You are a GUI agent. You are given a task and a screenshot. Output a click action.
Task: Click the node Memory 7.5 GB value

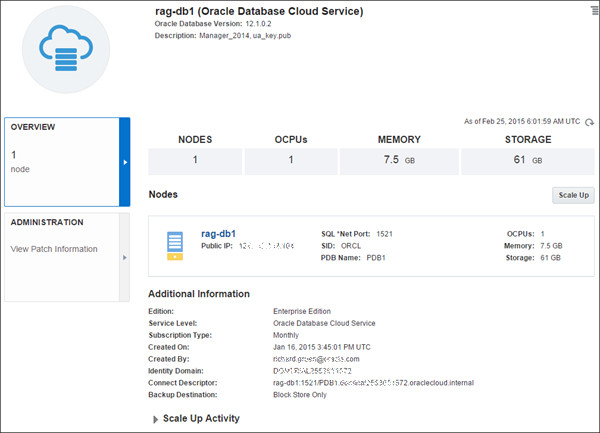point(551,246)
